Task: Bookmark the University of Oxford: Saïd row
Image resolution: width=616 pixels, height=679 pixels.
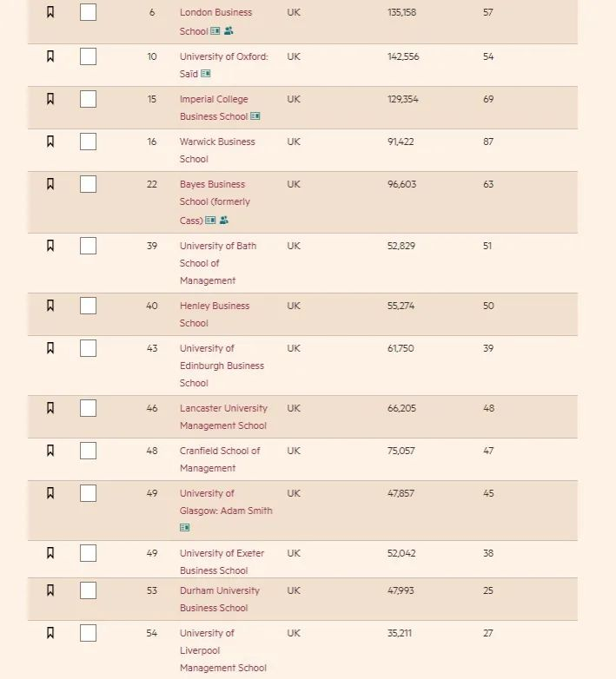Action: [x=50, y=56]
